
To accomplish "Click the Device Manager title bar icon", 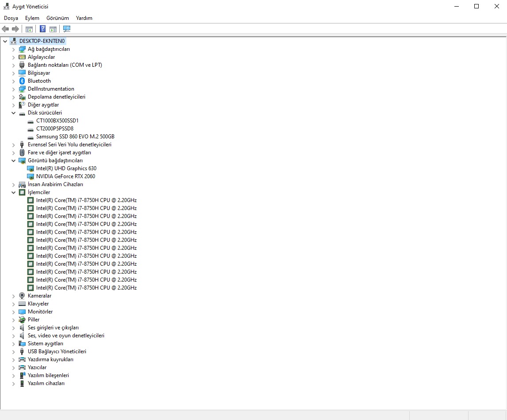I will point(6,7).
